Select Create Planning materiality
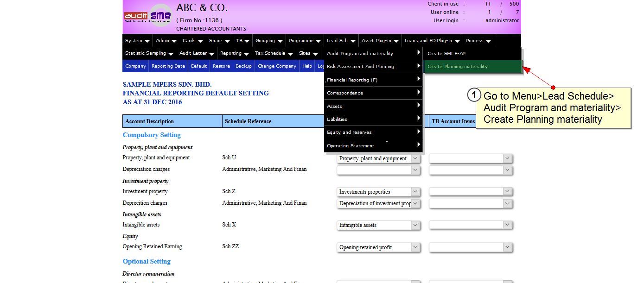Image resolution: width=644 pixels, height=283 pixels. (x=473, y=67)
